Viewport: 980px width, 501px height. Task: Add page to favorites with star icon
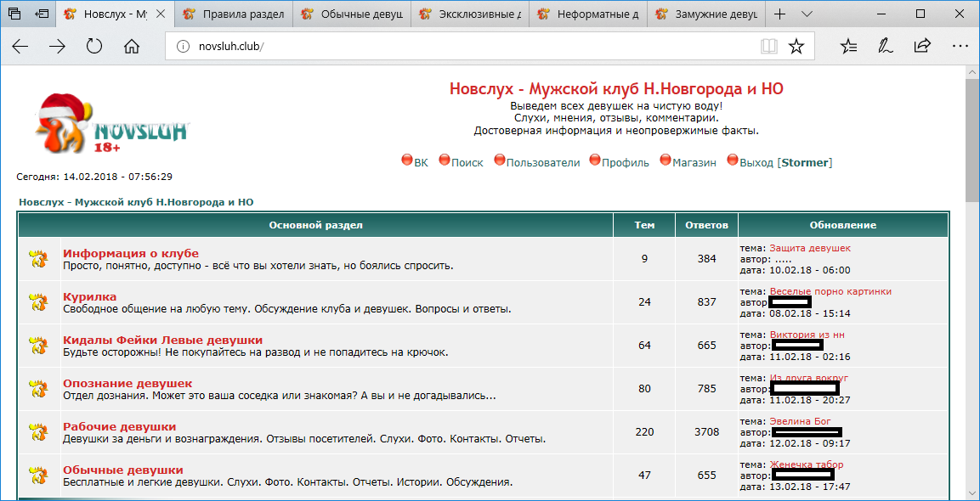click(x=796, y=47)
